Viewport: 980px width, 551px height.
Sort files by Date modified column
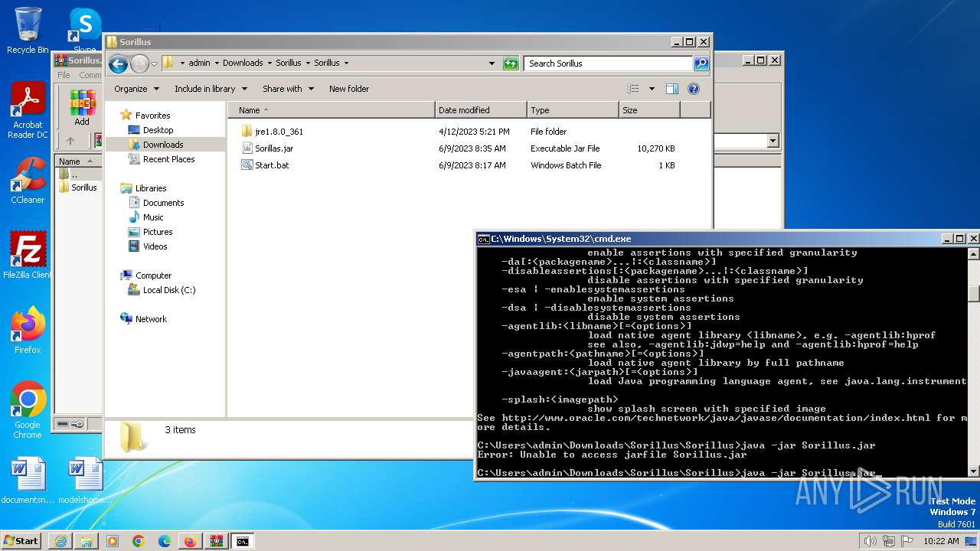click(481, 110)
